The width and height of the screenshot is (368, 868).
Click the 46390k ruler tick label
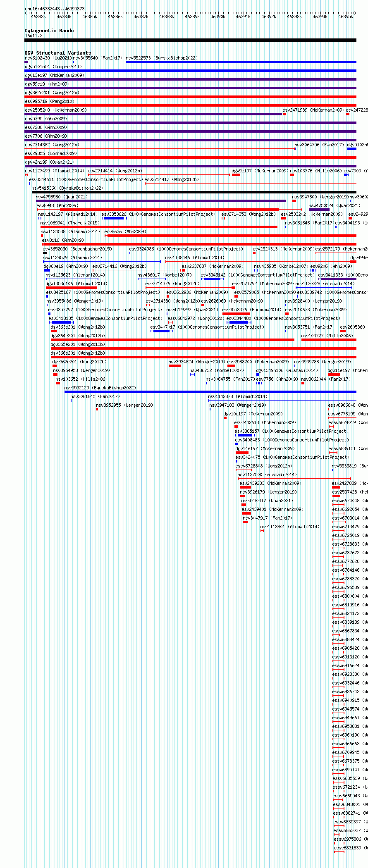point(218,17)
